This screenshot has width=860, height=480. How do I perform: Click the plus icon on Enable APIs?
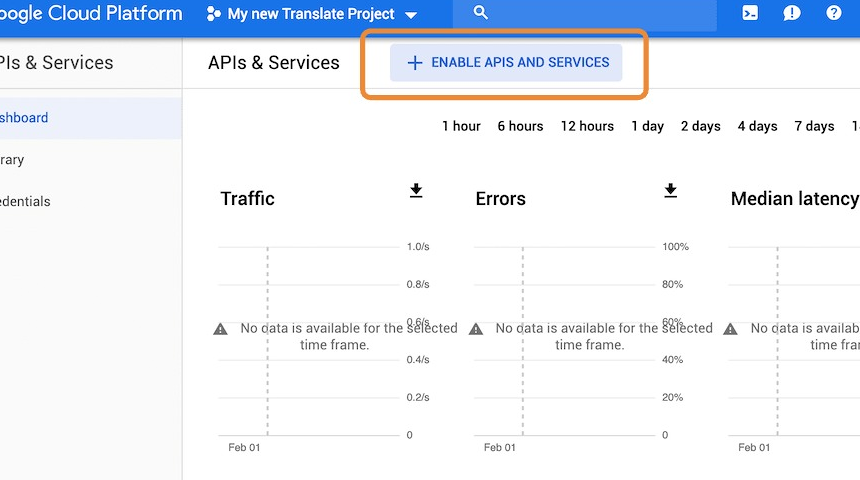click(x=415, y=62)
